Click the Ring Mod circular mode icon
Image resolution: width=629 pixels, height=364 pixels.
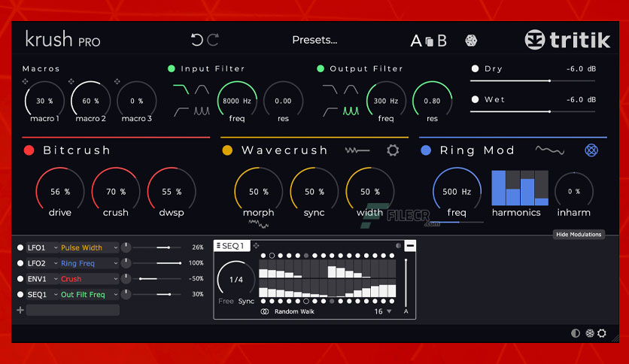591,150
